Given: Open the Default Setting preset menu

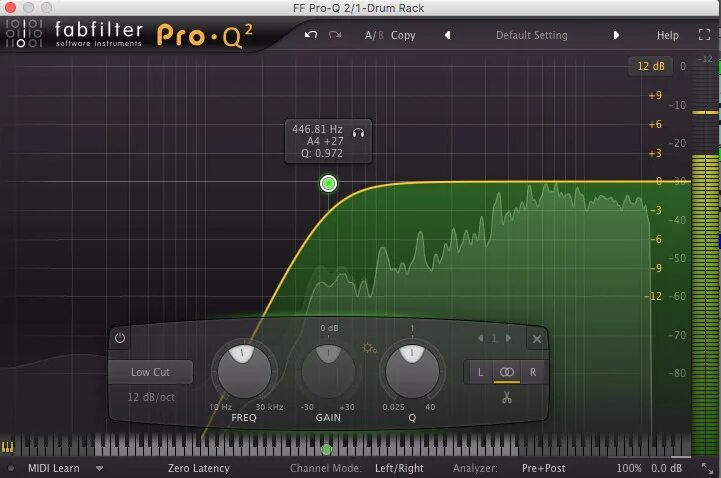Looking at the screenshot, I should coord(532,35).
